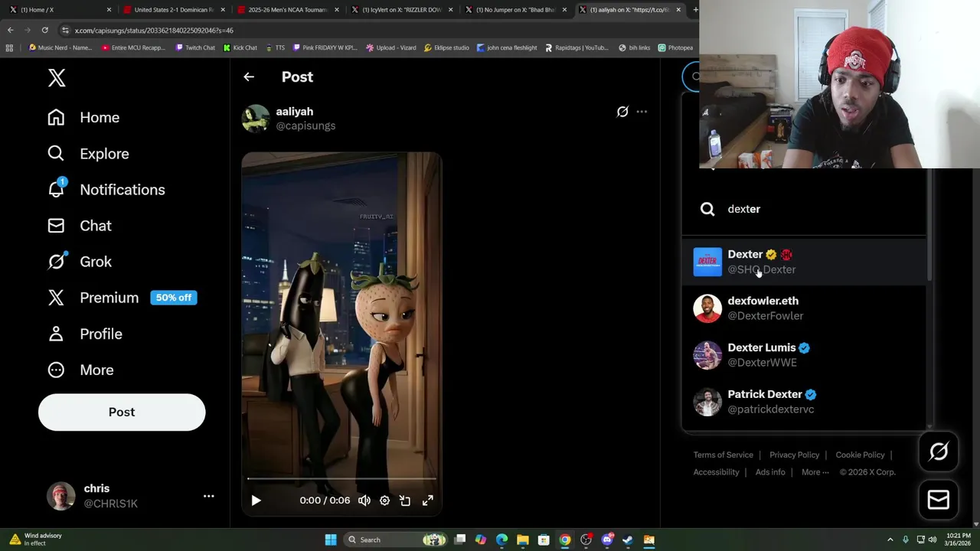
Task: Open Microsoft Edge from the taskbar
Action: [x=501, y=540]
